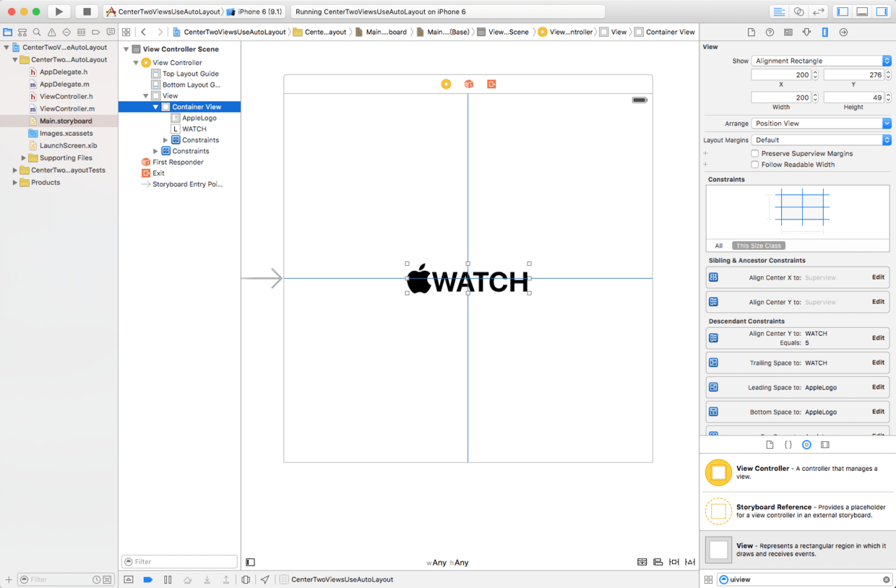
Task: Open the Breakpoint navigator
Action: [95, 33]
